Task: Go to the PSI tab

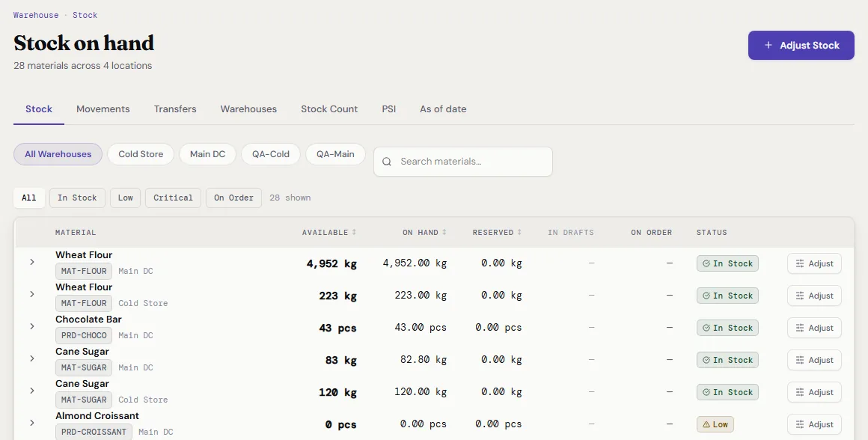Action: 389,109
